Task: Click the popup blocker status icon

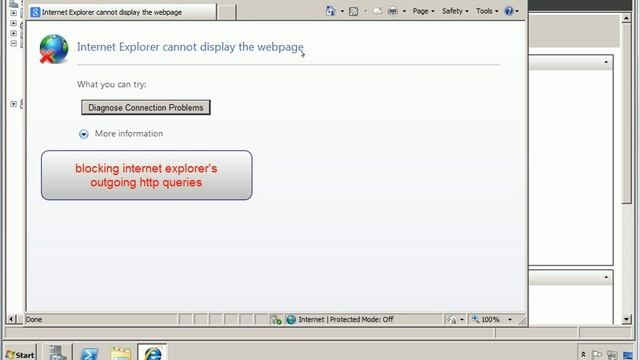Action: [276, 320]
